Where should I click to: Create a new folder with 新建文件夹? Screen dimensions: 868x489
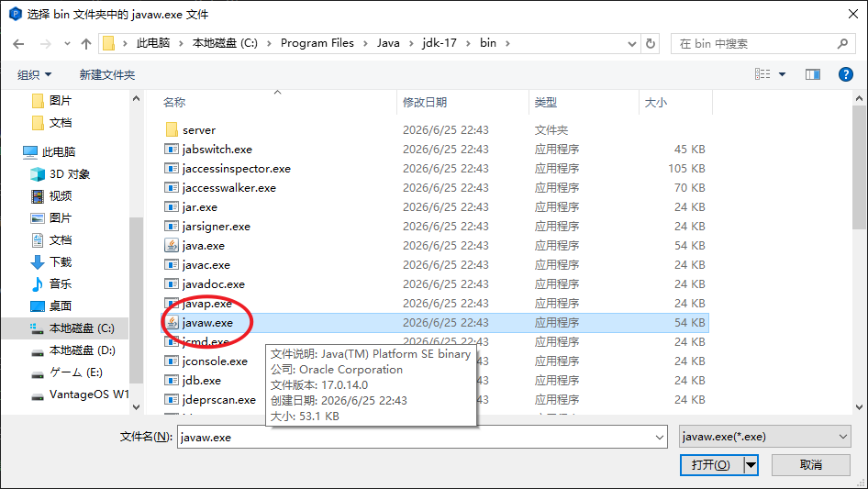(x=106, y=74)
